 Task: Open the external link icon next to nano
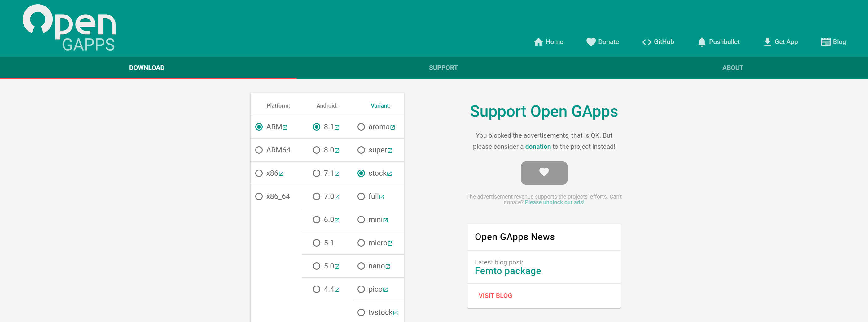[x=388, y=267]
